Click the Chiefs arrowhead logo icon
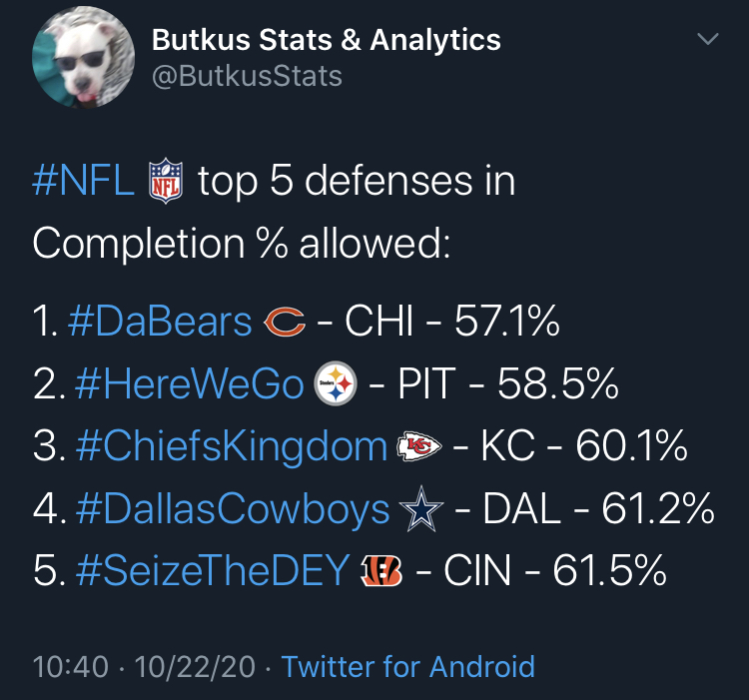 419,446
